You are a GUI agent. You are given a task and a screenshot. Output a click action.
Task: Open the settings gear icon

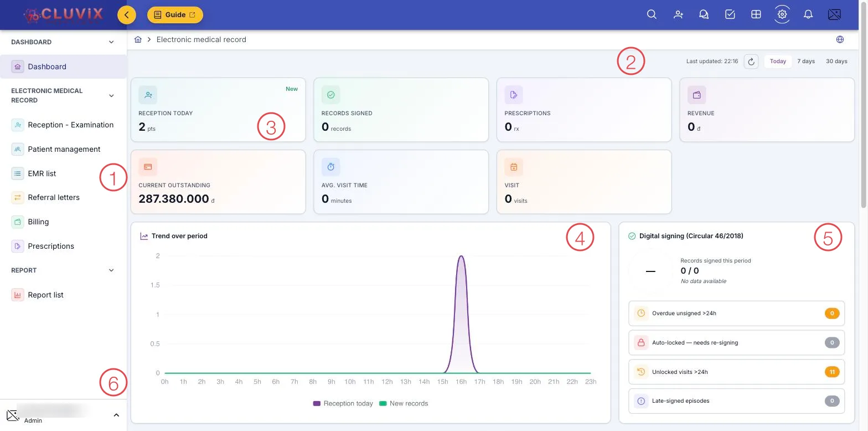click(x=782, y=15)
